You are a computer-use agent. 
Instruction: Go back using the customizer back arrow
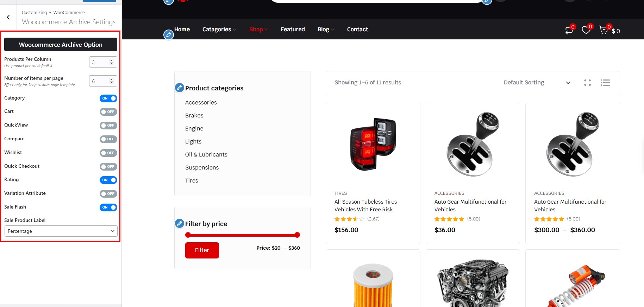coord(8,17)
